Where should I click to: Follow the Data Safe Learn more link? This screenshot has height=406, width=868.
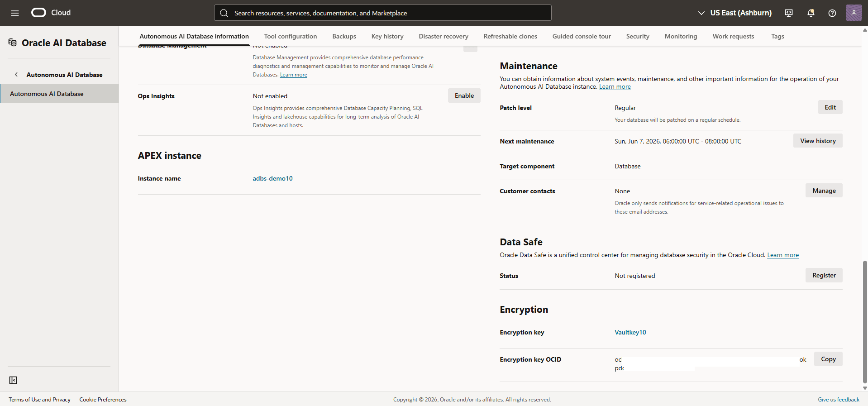coord(783,255)
